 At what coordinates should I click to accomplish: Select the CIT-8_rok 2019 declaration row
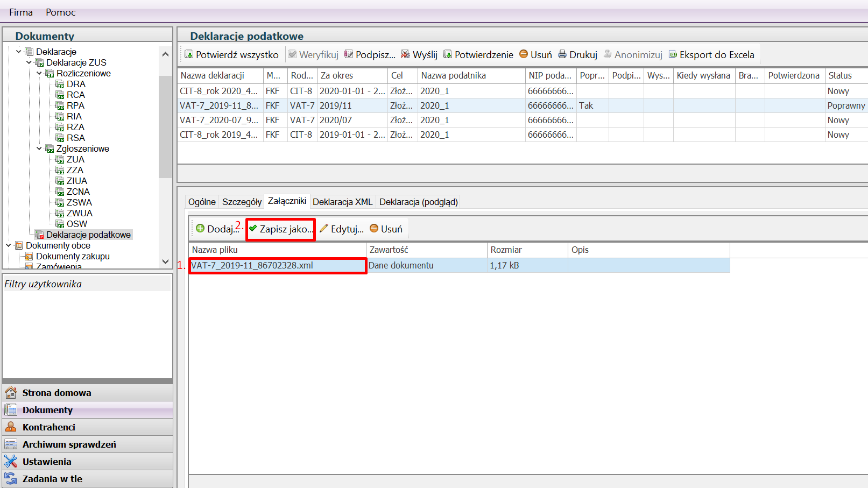[x=523, y=135]
